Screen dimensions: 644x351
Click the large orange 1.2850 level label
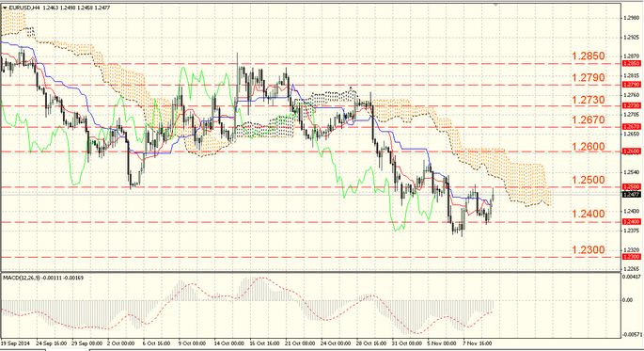pyautogui.click(x=589, y=56)
